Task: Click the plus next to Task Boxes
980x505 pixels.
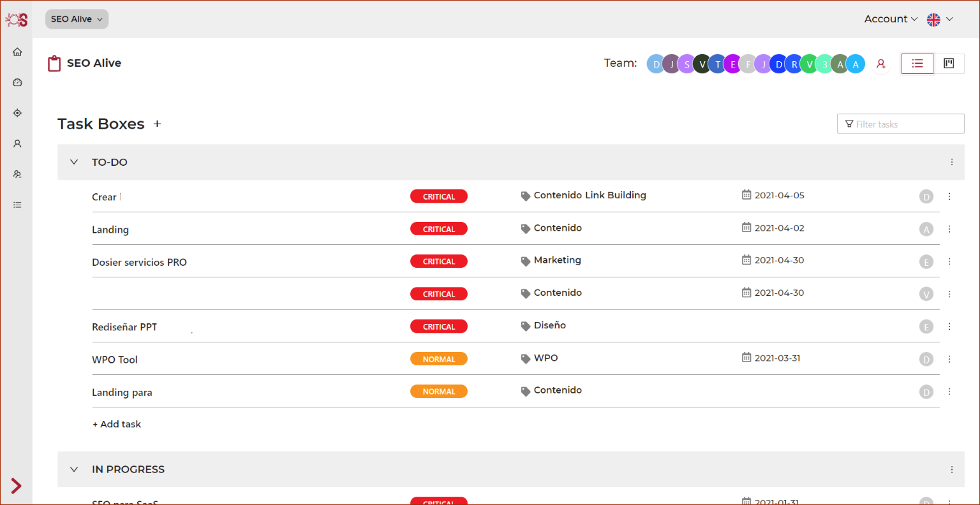Action: pyautogui.click(x=157, y=124)
